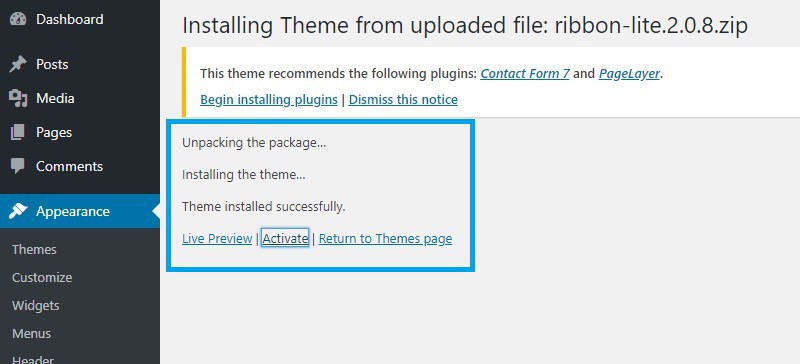Click the Media icon in sidebar
Viewport: 800px width, 364px height.
pyautogui.click(x=18, y=99)
